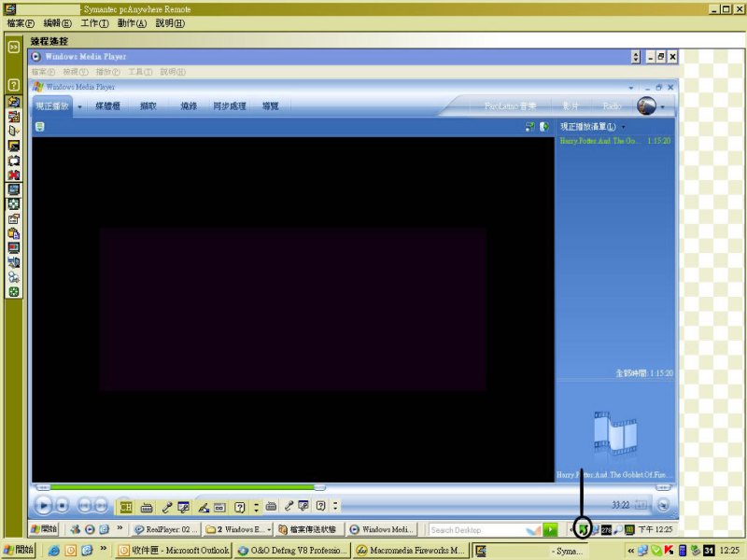Toggle the pressed monitor icon in the pcAnywhere side toolbar
This screenshot has height=560, width=747.
click(x=14, y=189)
